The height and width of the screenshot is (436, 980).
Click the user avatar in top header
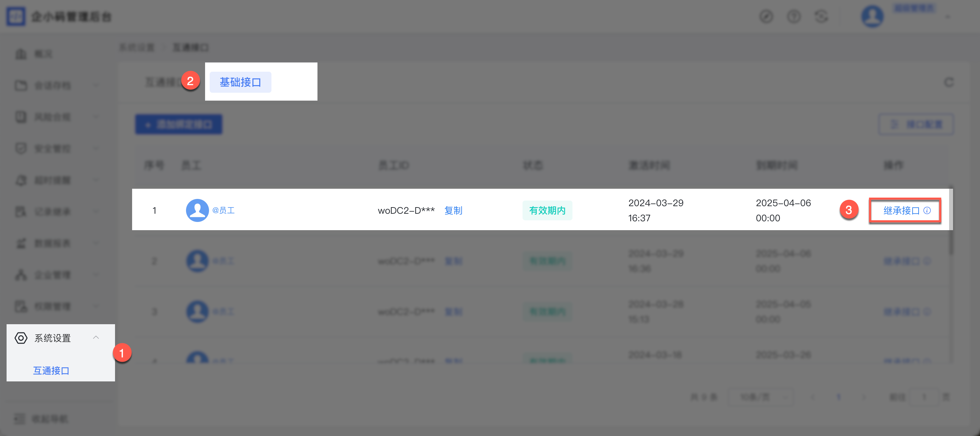tap(872, 16)
